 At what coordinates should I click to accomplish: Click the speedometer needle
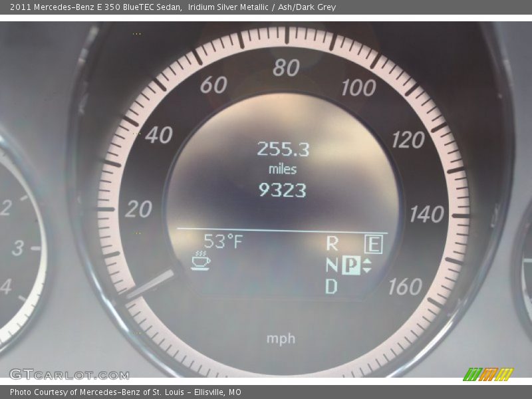150,285
